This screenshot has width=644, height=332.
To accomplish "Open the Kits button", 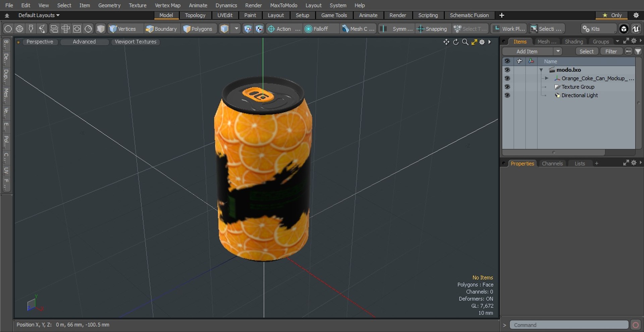I will [591, 29].
